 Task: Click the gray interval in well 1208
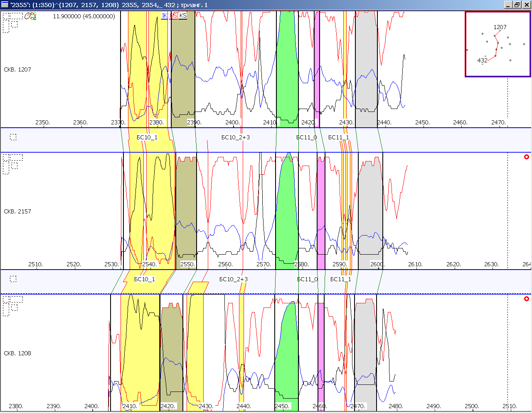pos(366,354)
